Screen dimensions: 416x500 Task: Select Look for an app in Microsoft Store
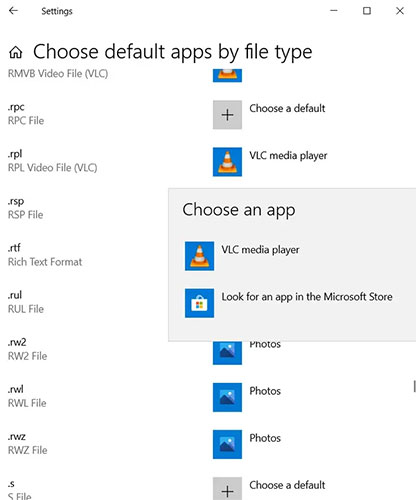click(307, 297)
